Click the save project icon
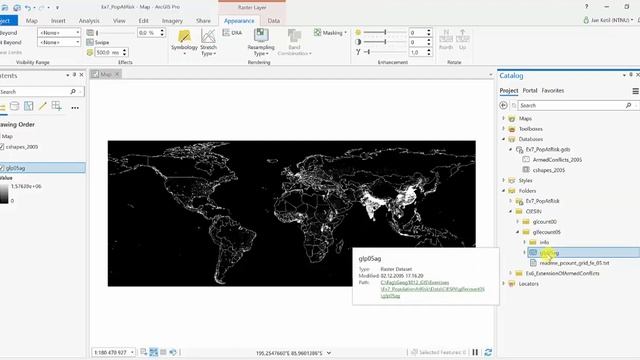The image size is (640, 360). [5, 7]
